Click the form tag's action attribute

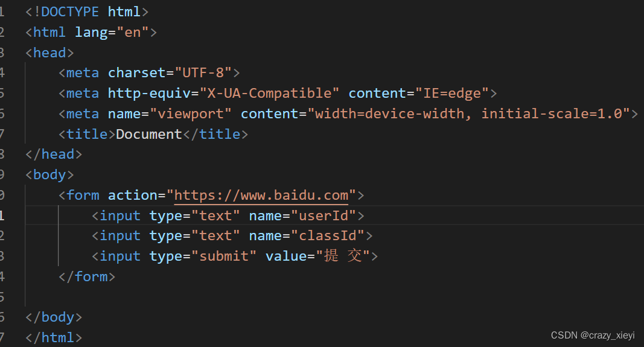point(133,196)
